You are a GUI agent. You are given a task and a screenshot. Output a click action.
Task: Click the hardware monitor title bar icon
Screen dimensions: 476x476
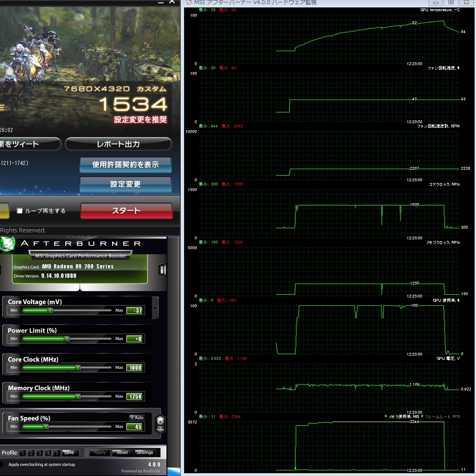click(189, 2)
